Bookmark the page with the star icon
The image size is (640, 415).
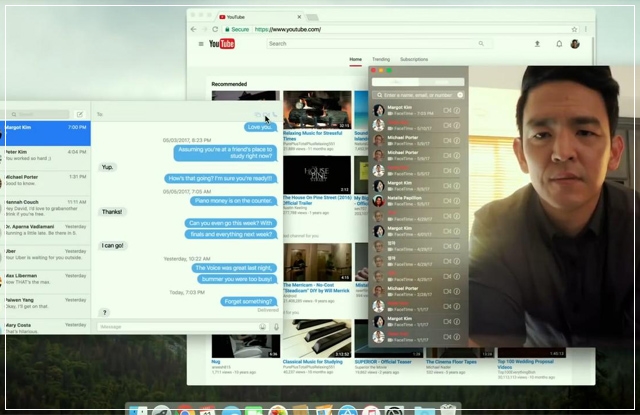574,29
